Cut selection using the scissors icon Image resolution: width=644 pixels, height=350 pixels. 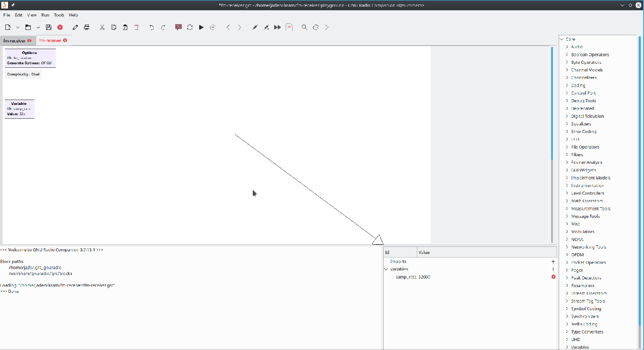[102, 27]
